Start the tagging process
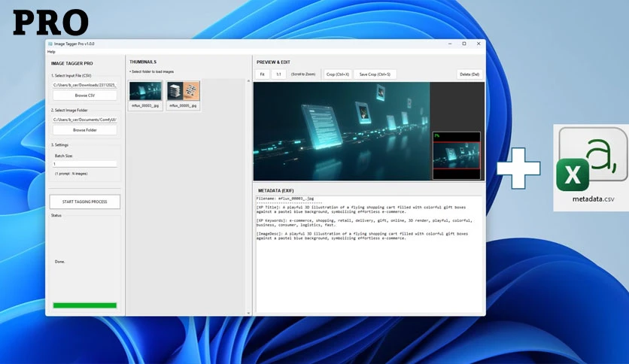Screen dimensions: 629x364 click(84, 202)
